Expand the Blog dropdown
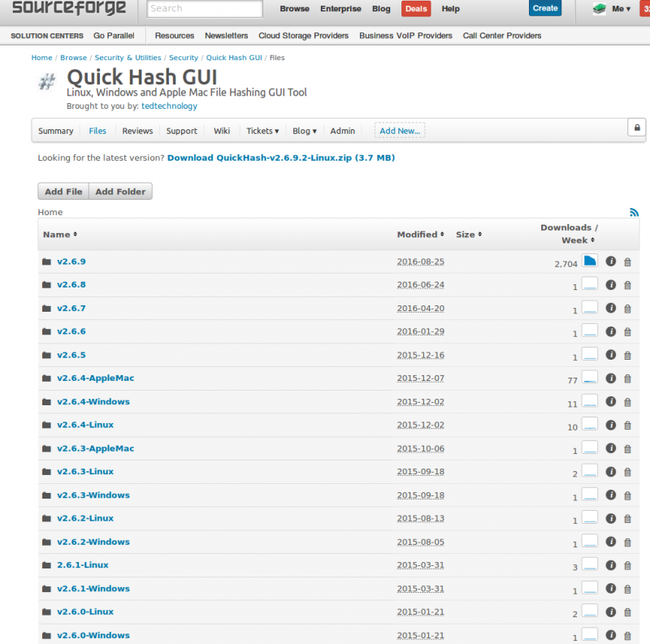 (x=304, y=130)
